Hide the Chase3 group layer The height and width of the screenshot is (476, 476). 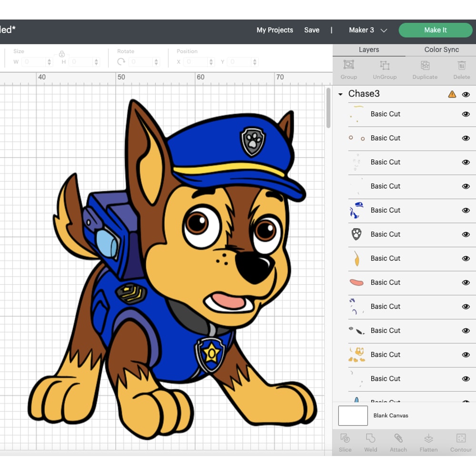pyautogui.click(x=466, y=94)
